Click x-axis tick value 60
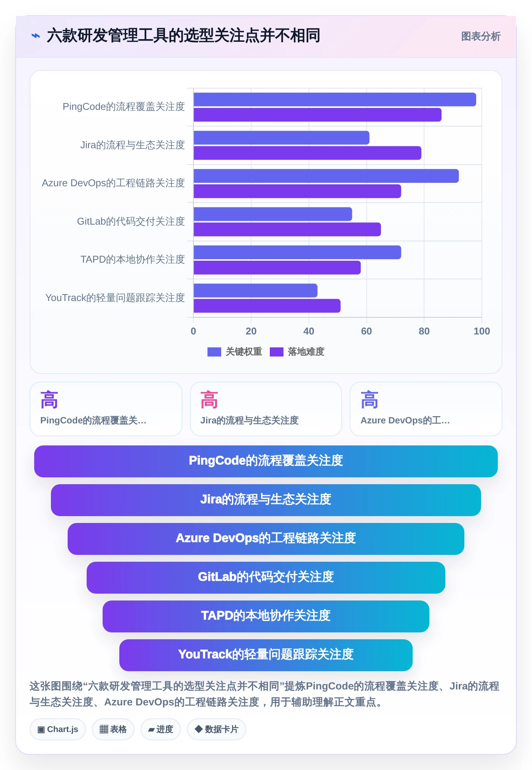 coord(366,331)
